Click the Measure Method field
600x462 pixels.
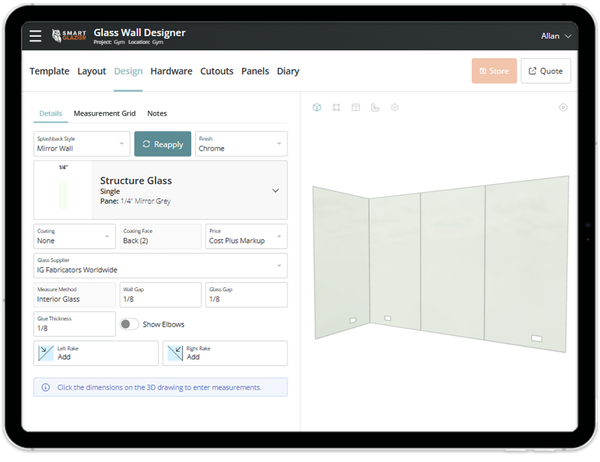(x=75, y=295)
